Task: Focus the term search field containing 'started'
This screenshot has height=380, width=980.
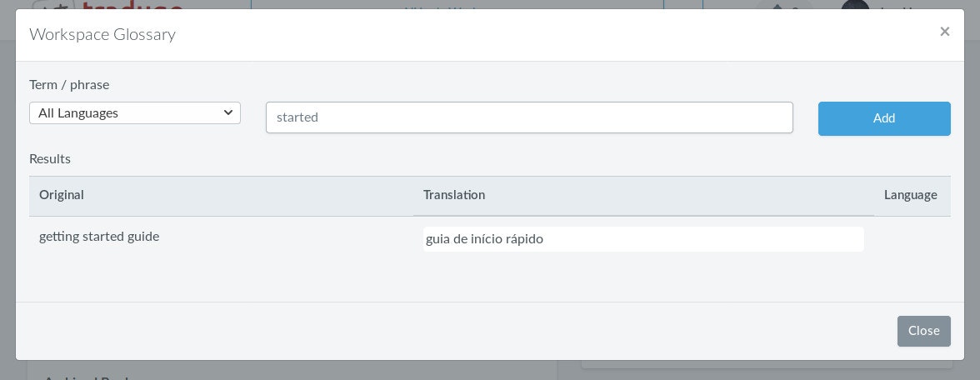Action: tap(529, 117)
